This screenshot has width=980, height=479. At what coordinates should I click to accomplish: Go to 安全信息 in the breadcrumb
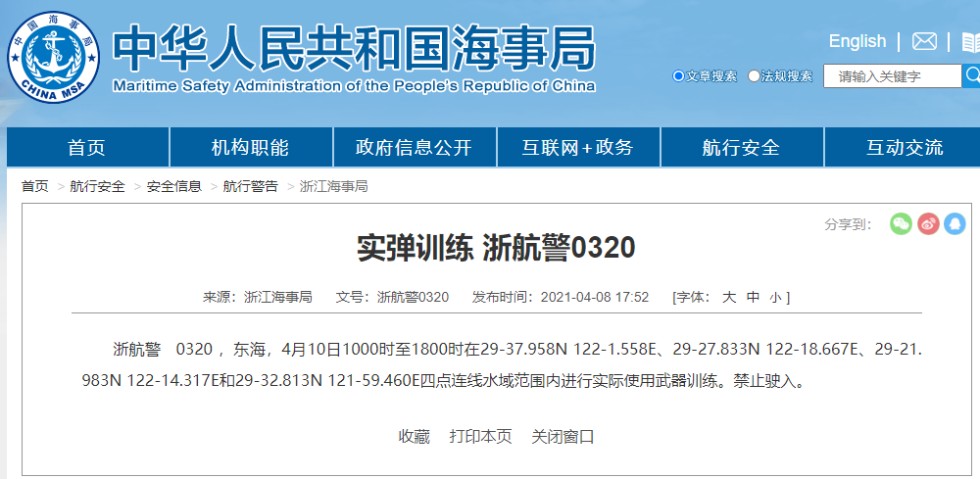coord(174,186)
